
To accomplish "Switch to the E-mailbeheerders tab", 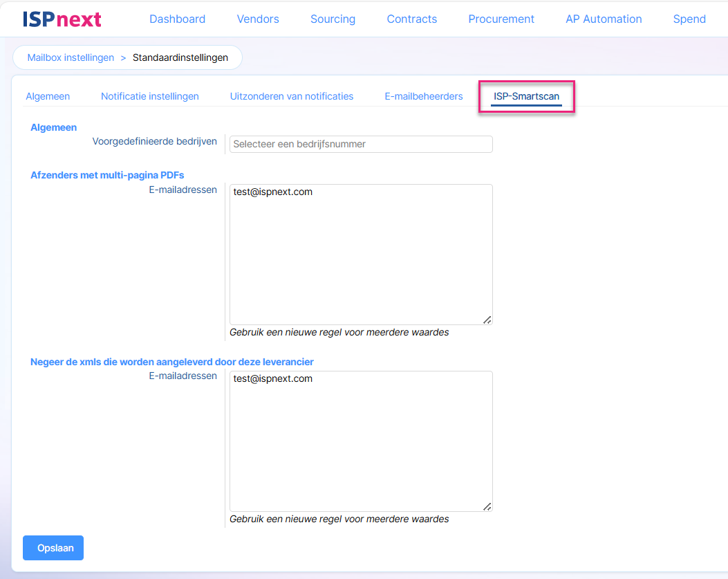I will coord(424,96).
